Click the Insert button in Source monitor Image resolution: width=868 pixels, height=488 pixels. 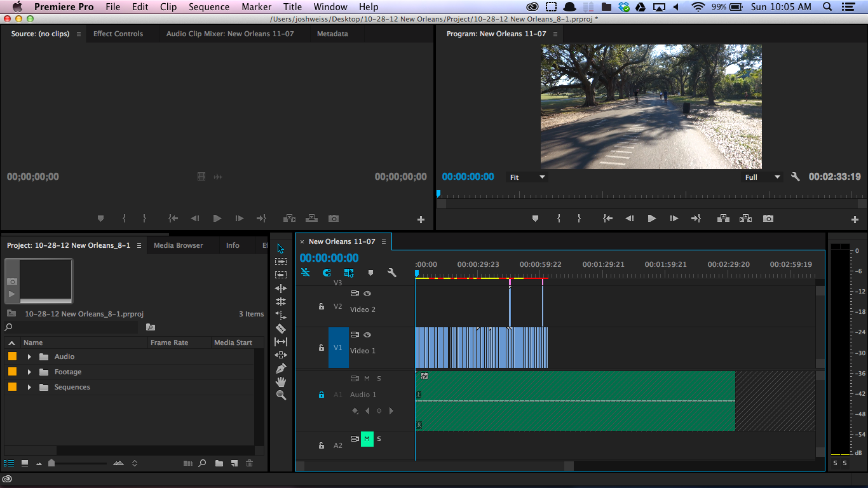pos(289,219)
